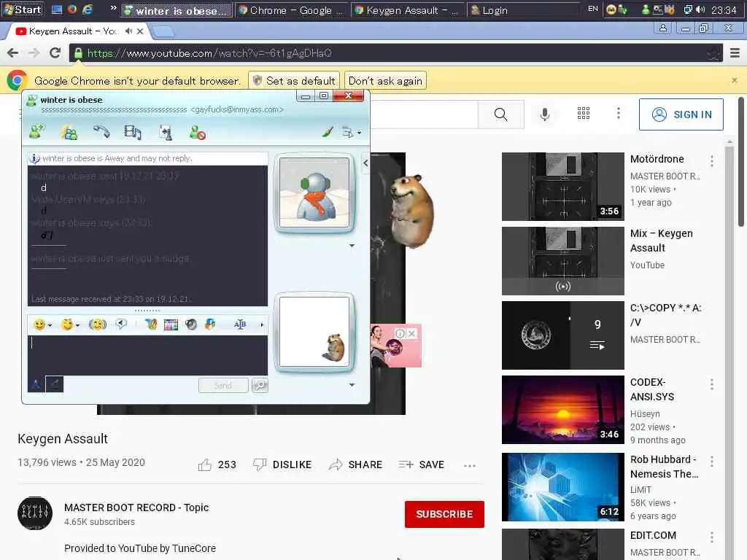Switch to Chrome - Google taskbar window
Viewport: 747px width, 560px height.
[292, 10]
